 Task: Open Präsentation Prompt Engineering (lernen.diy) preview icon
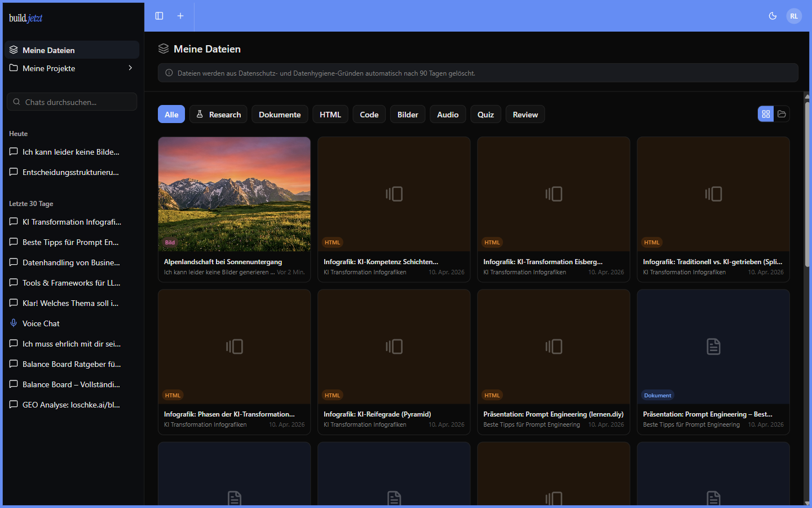tap(554, 347)
